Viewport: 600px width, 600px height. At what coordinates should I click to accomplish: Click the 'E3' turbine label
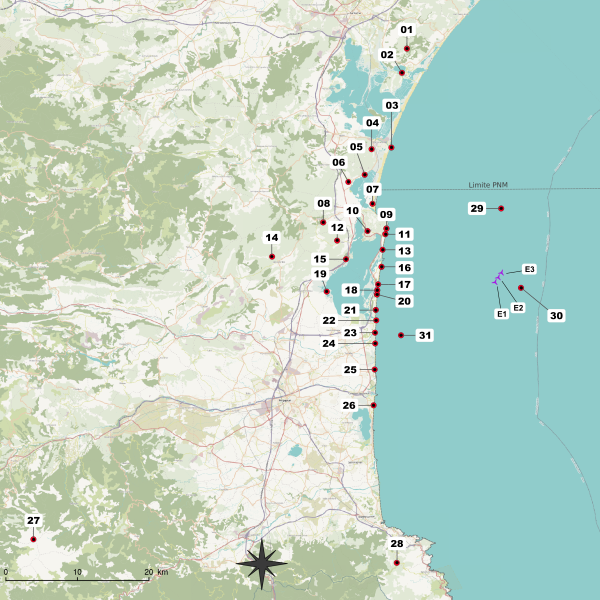click(529, 269)
